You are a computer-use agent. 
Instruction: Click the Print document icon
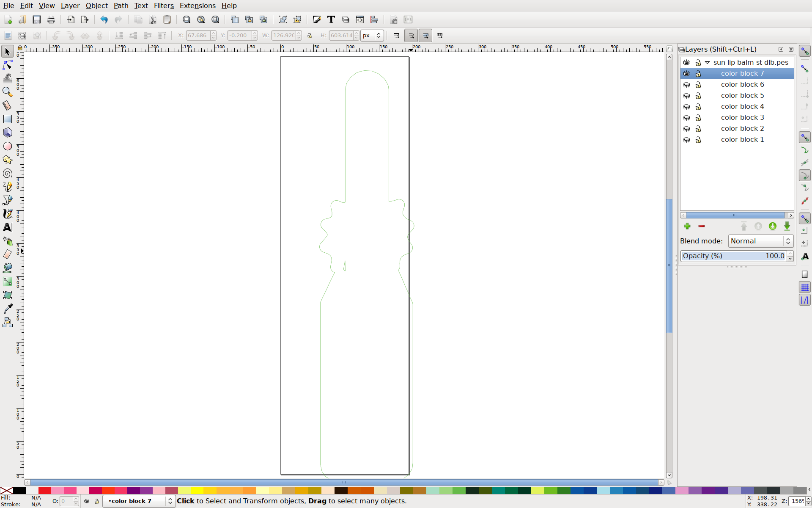click(51, 19)
